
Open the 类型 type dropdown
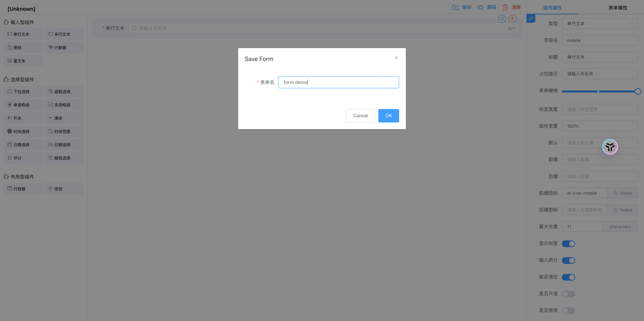[600, 23]
